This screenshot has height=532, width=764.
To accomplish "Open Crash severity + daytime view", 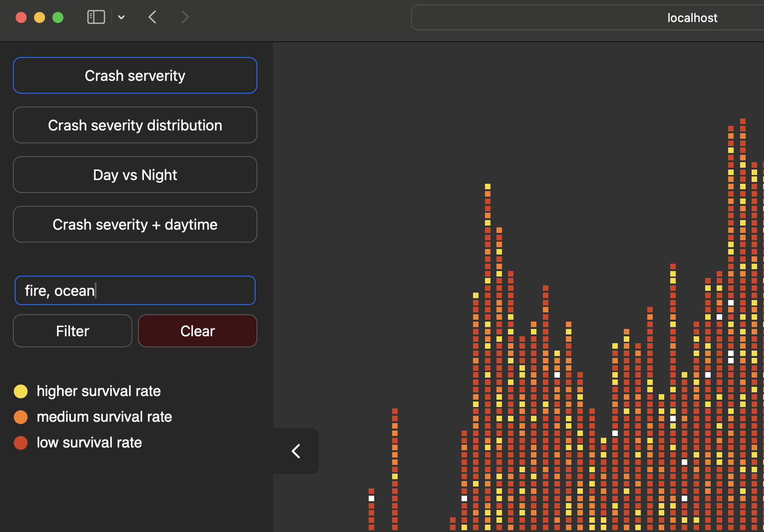I will click(x=135, y=224).
